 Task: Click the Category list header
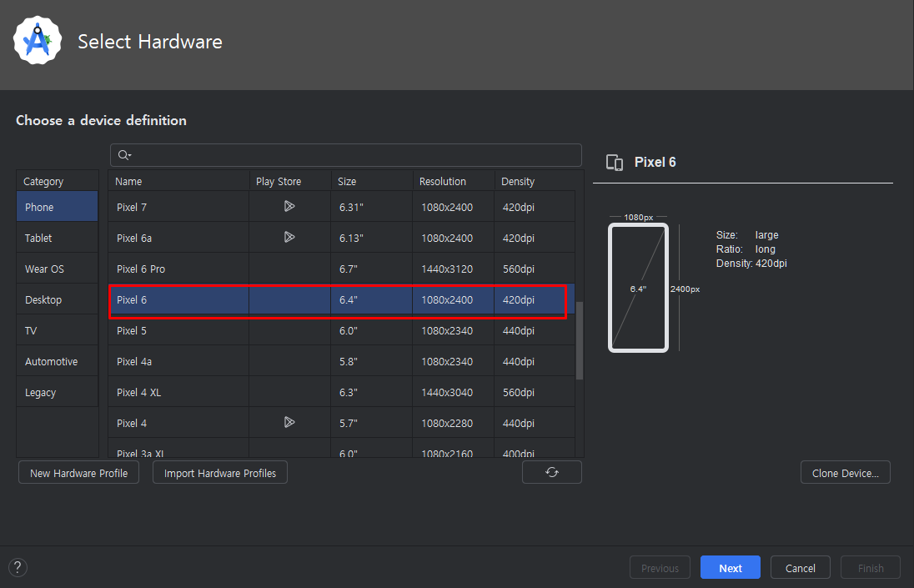point(57,181)
